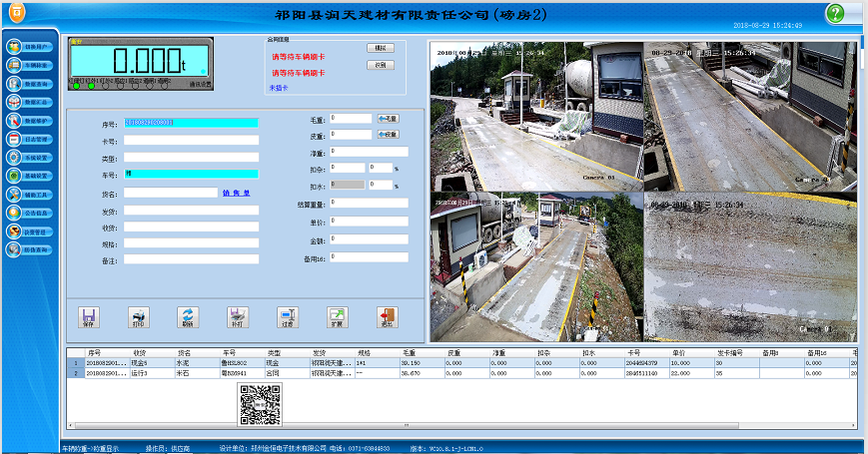Open help via green question mark icon

(x=835, y=13)
